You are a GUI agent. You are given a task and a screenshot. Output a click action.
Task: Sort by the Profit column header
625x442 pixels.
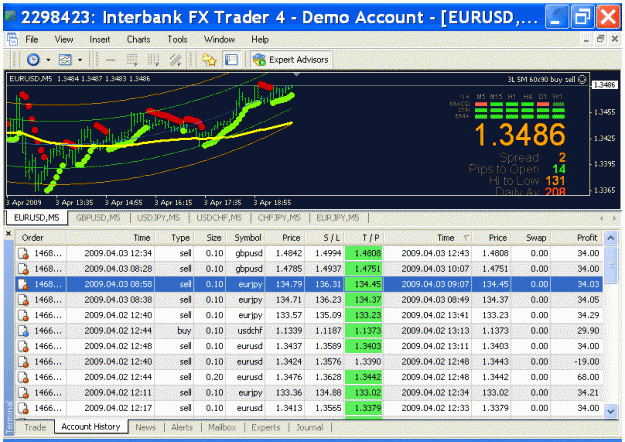(x=577, y=238)
